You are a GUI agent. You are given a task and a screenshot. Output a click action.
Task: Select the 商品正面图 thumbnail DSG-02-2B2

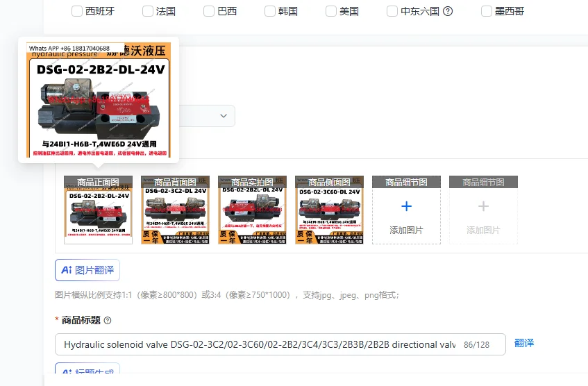(99, 210)
